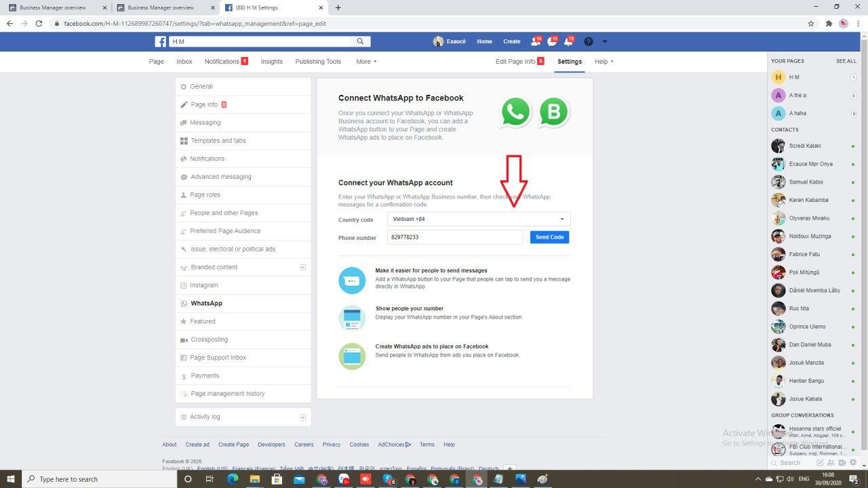Click SEE ALL in Your Pages

[846, 61]
